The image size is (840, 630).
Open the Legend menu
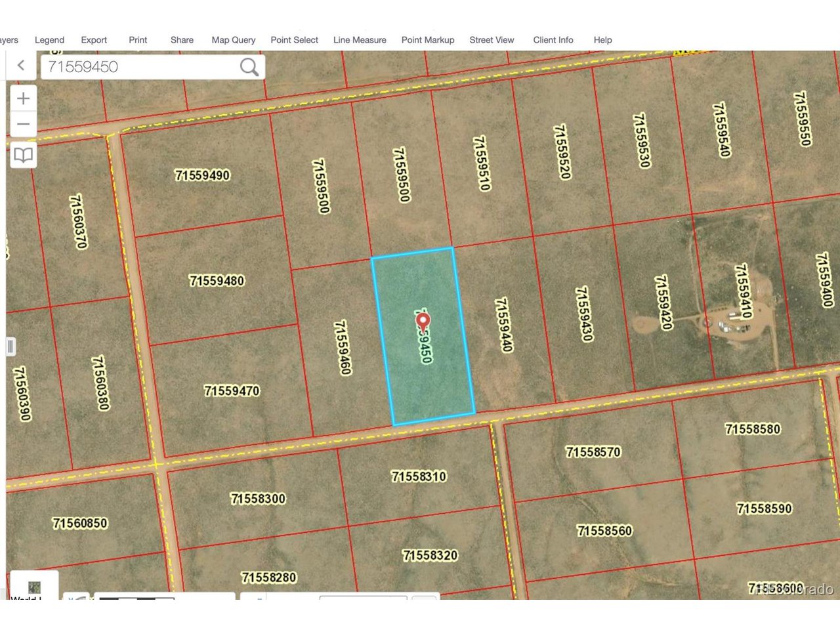tap(49, 40)
